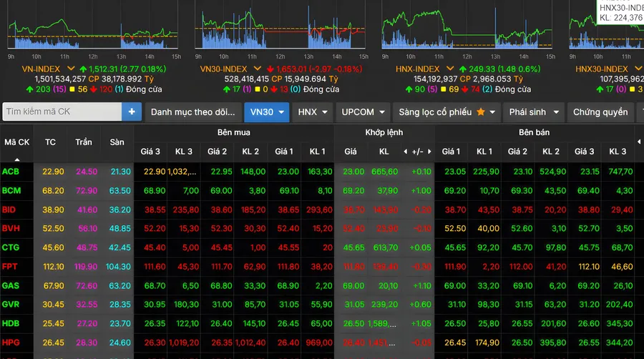This screenshot has height=359, width=644.
Task: Sort by Mã CK ascending arrow
Action: point(17,159)
